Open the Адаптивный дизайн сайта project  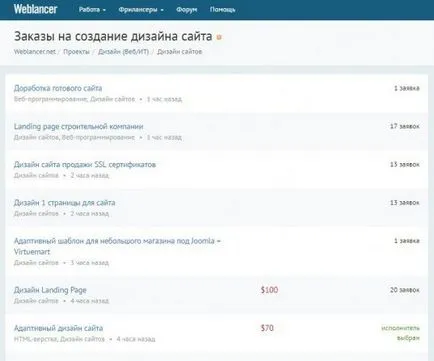pos(58,328)
